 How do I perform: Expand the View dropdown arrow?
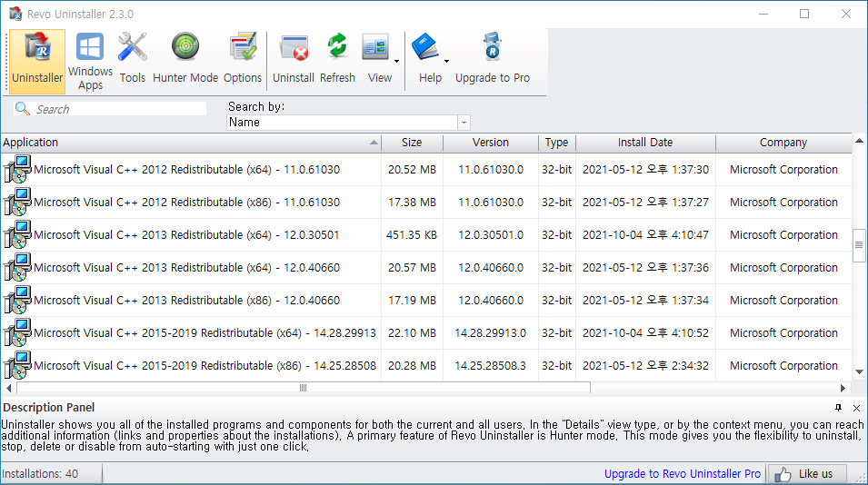[397, 62]
